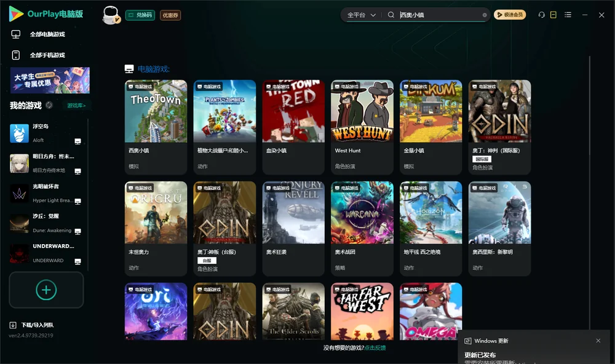Click the 极速会员 membership button
Screen dimensions: 615x364
(510, 15)
